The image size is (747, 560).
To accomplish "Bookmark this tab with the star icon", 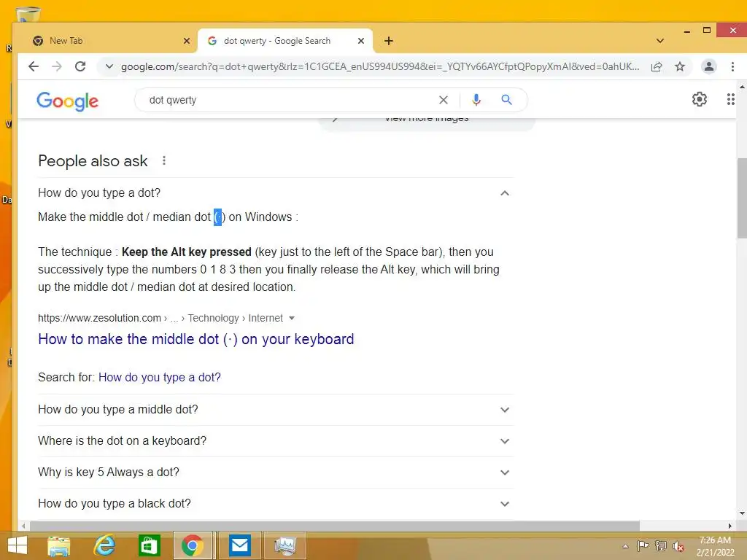I will pyautogui.click(x=680, y=66).
